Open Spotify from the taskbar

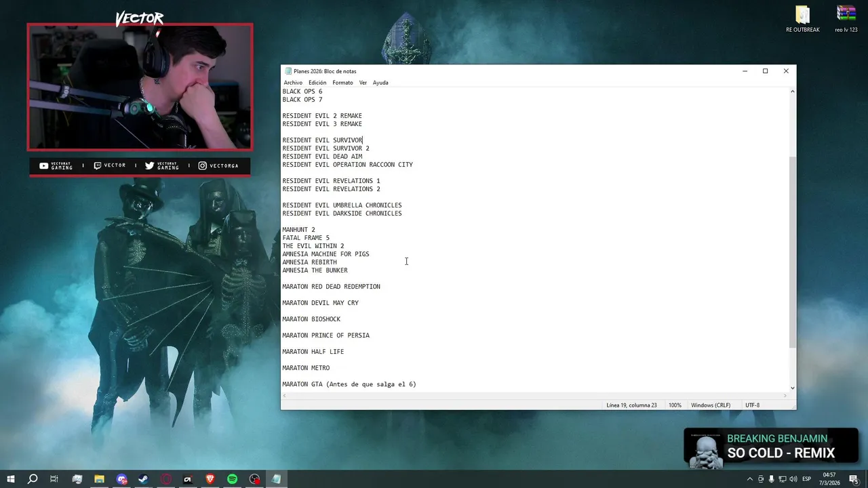[x=233, y=479]
